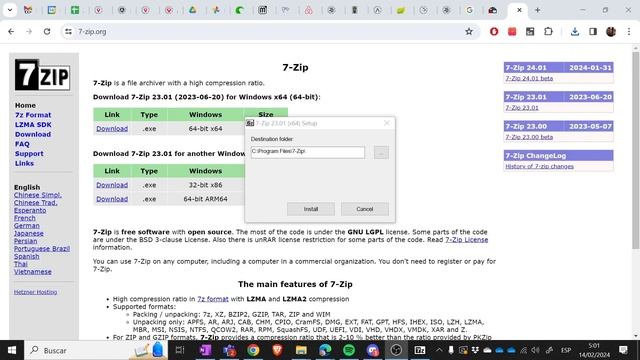Reload the 7-zip.org page

coord(47,31)
